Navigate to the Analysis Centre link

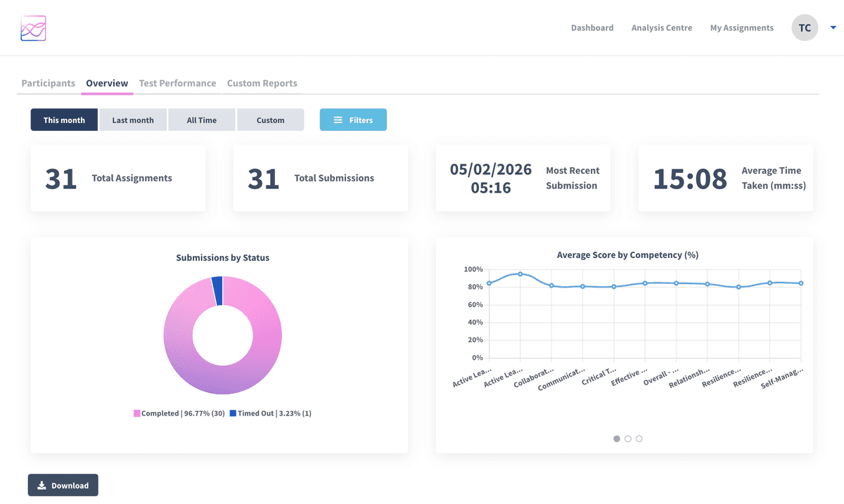click(x=661, y=27)
